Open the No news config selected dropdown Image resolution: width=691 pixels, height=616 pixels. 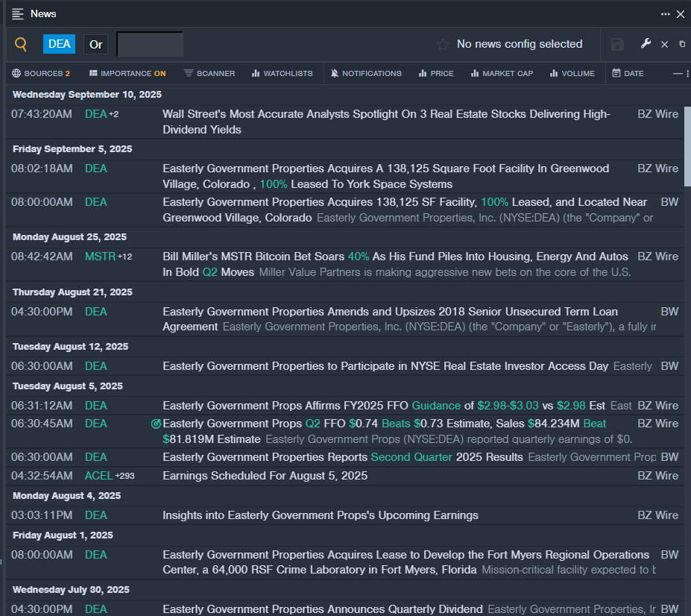pyautogui.click(x=520, y=44)
